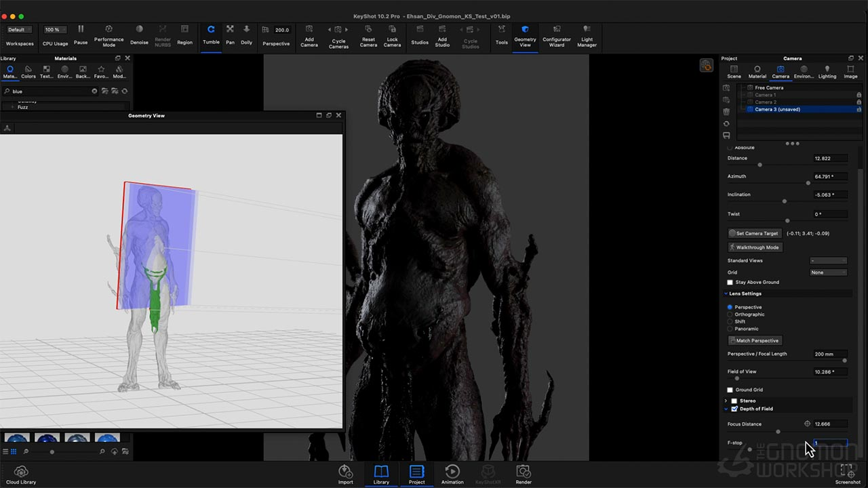The image size is (868, 488).
Task: Click the Screenshot icon in the bottom bar
Action: (x=847, y=471)
